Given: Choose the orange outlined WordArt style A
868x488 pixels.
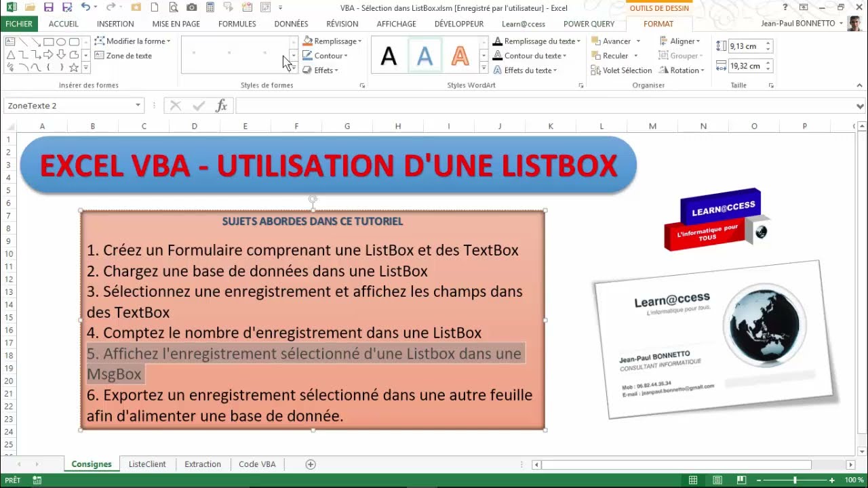Looking at the screenshot, I should (460, 56).
